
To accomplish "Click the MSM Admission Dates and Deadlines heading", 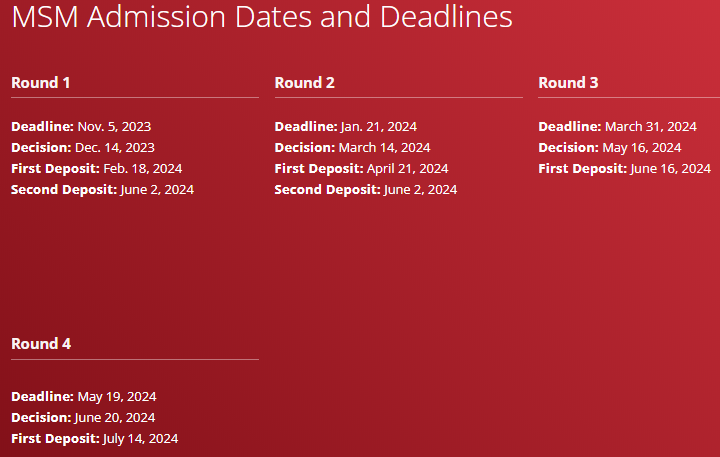I will (x=262, y=17).
